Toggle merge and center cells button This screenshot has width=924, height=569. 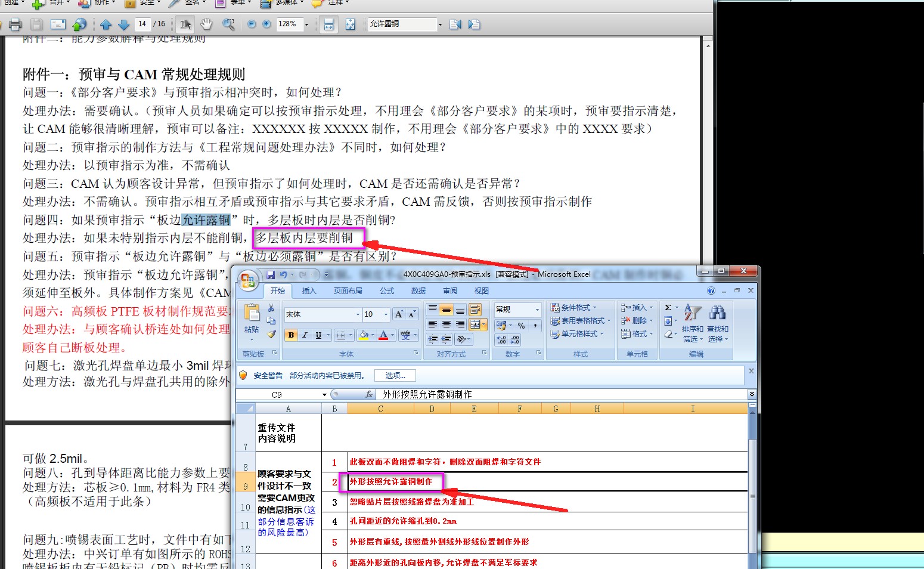[x=475, y=324]
